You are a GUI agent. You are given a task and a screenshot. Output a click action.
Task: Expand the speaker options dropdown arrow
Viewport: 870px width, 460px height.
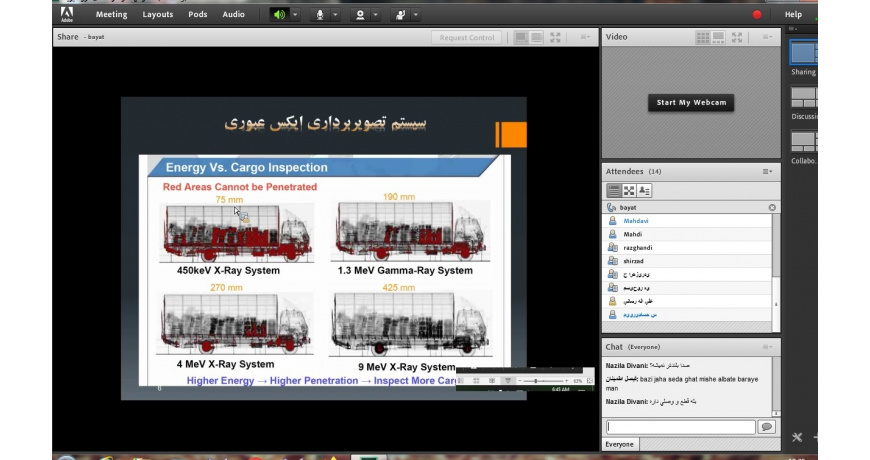295,15
